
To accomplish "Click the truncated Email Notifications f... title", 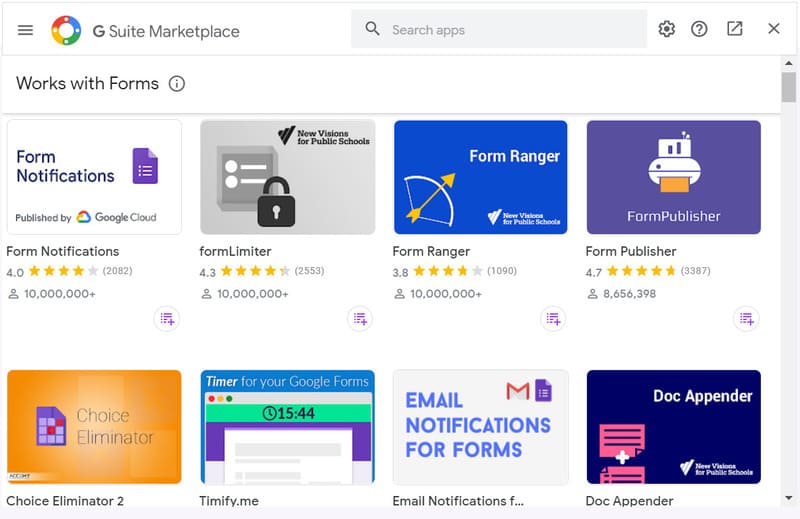I will [458, 501].
